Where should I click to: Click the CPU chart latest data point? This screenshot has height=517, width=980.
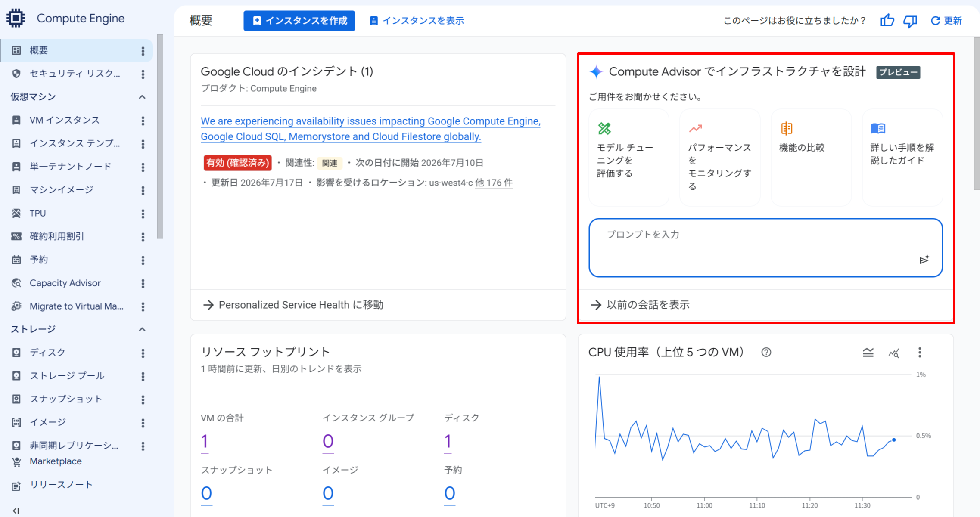click(x=894, y=440)
